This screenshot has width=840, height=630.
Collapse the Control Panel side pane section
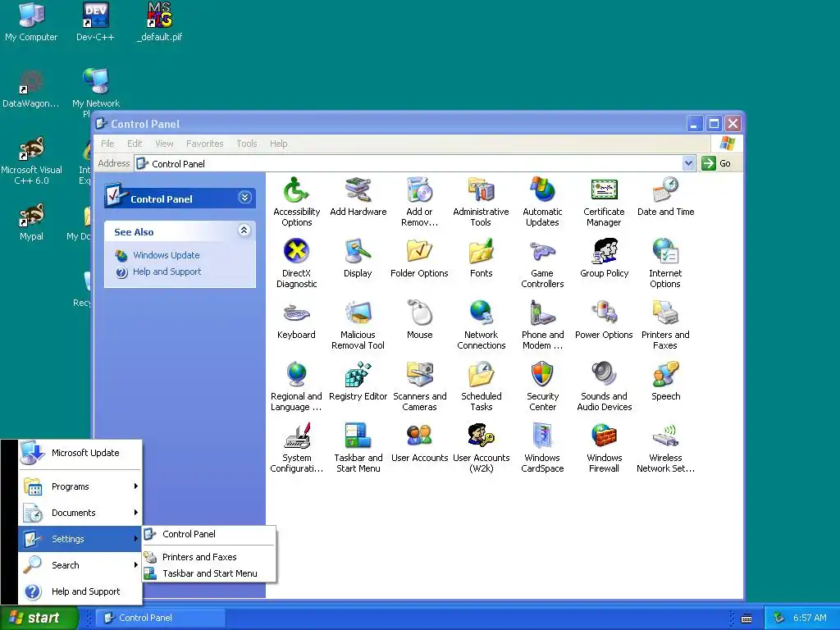pos(244,198)
